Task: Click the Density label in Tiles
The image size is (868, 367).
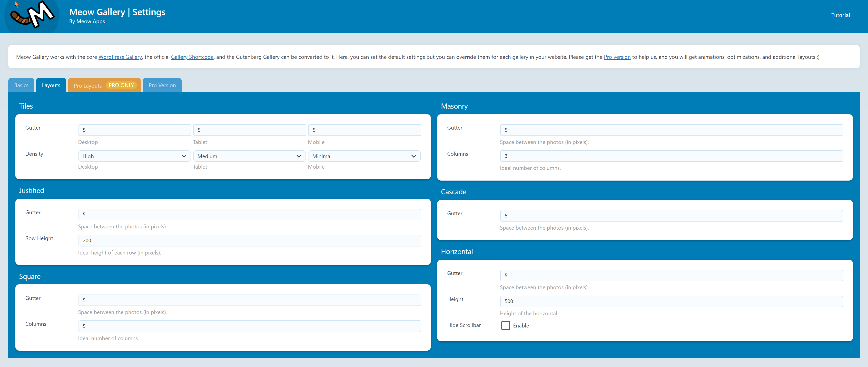Action: [34, 154]
